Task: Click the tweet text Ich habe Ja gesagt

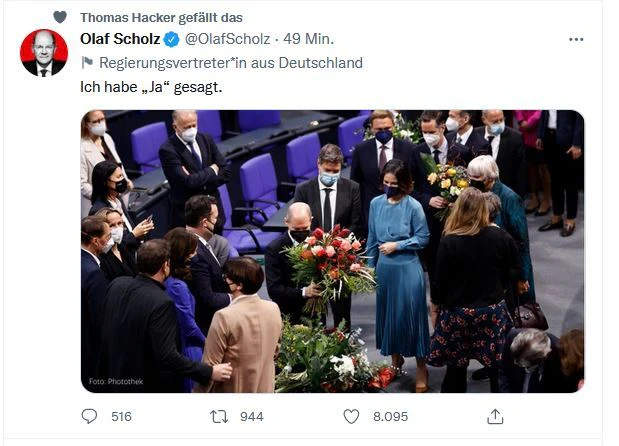Action: (151, 87)
